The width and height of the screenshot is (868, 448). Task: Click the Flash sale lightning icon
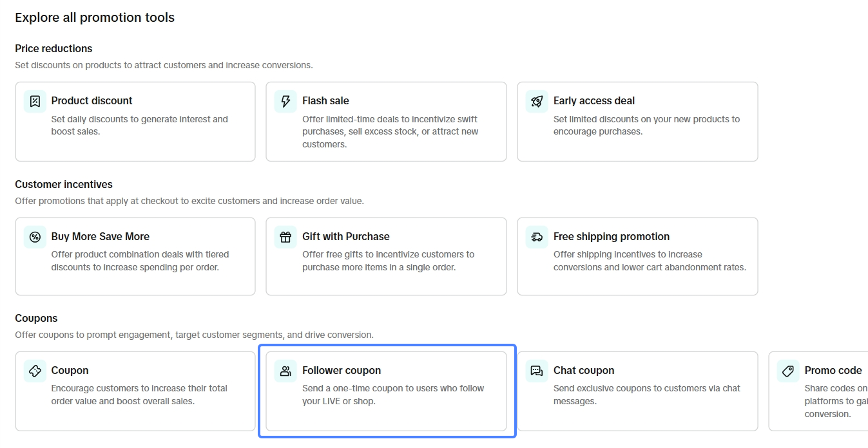pos(285,101)
